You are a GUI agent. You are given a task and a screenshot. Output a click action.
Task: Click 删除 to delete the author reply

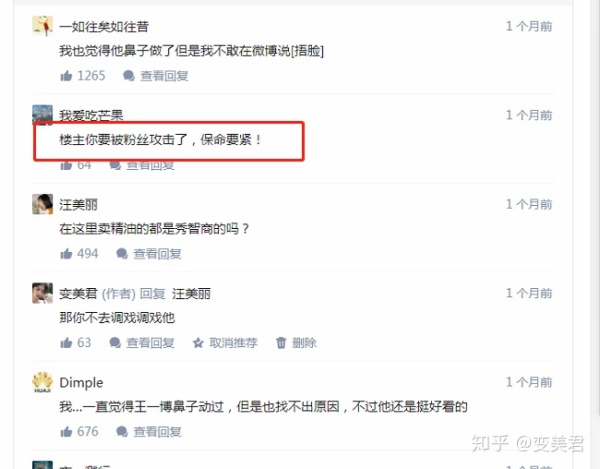click(304, 343)
